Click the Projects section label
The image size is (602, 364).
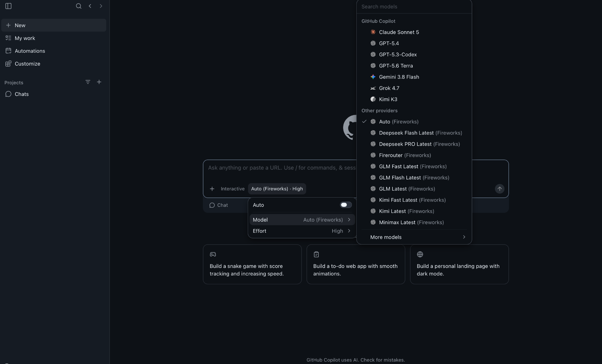point(14,82)
